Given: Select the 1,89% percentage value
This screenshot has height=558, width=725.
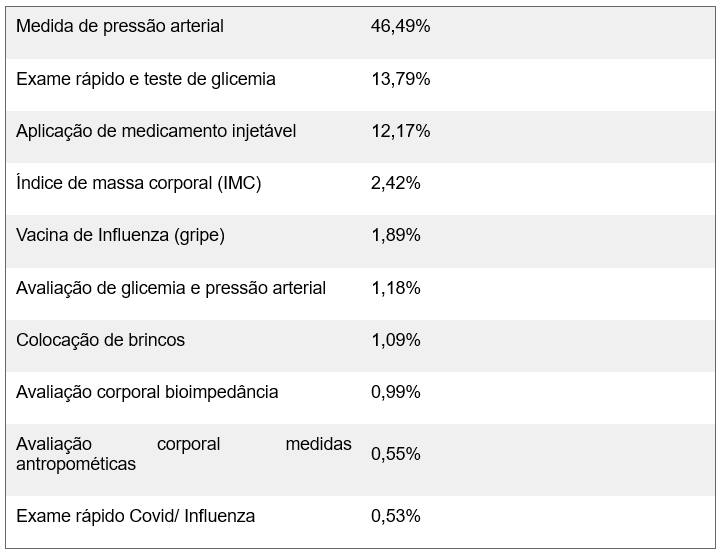Looking at the screenshot, I should click(395, 235).
